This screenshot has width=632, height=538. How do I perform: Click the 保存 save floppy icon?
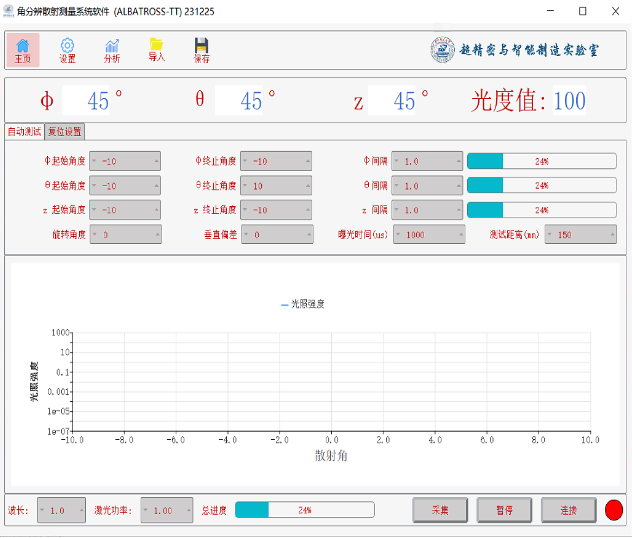pos(202,50)
